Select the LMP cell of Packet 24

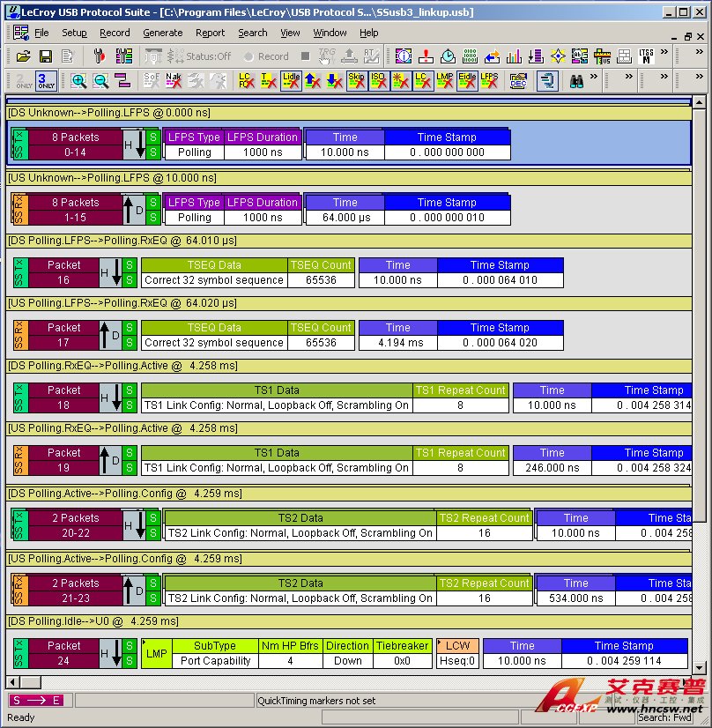[156, 653]
